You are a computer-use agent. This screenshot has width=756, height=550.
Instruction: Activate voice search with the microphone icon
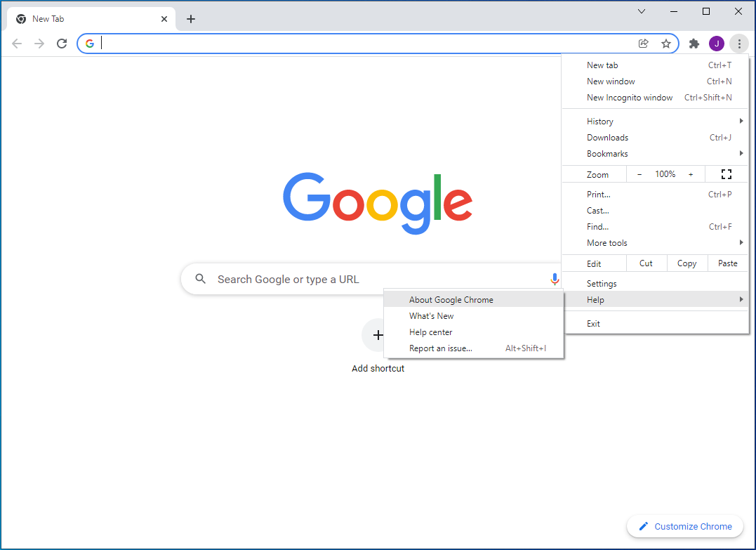tap(555, 279)
